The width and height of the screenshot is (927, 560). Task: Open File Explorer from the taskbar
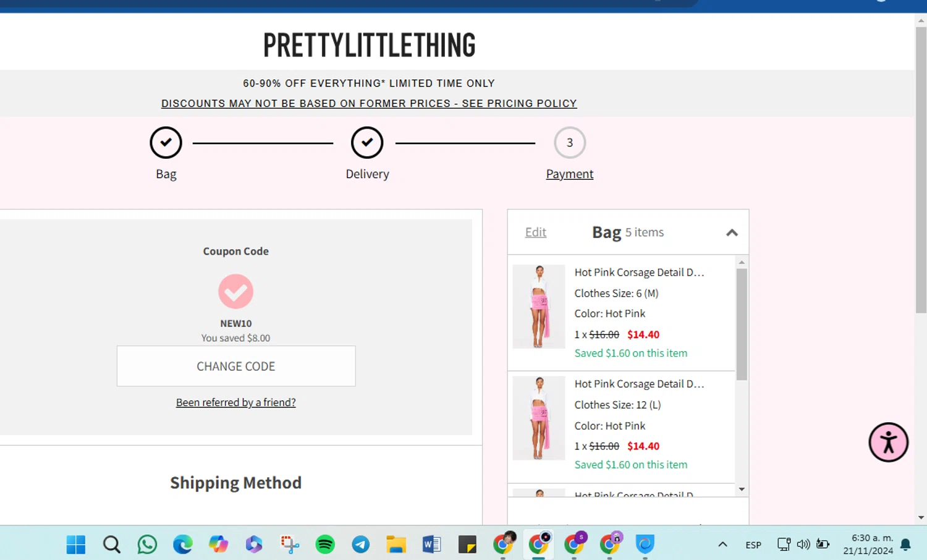click(396, 545)
